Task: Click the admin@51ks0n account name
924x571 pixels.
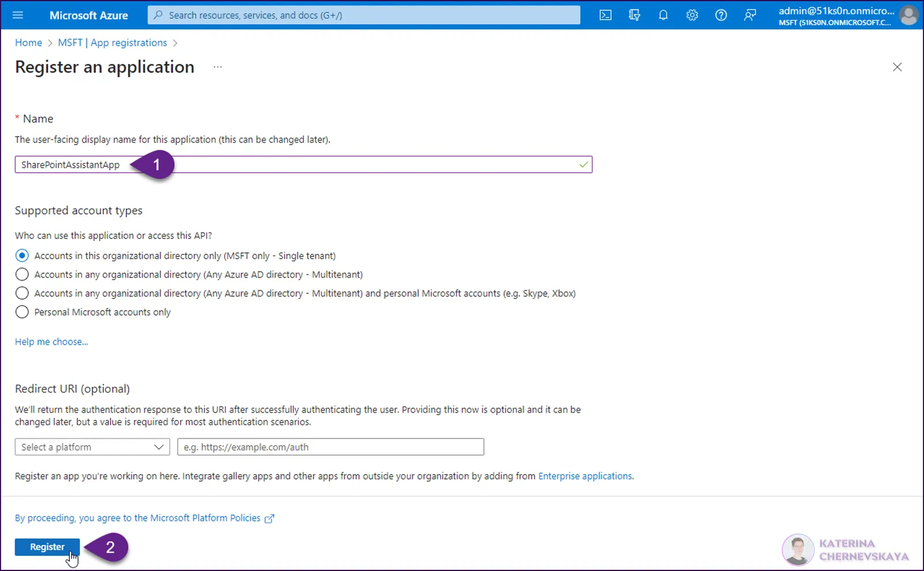Action: tap(836, 11)
